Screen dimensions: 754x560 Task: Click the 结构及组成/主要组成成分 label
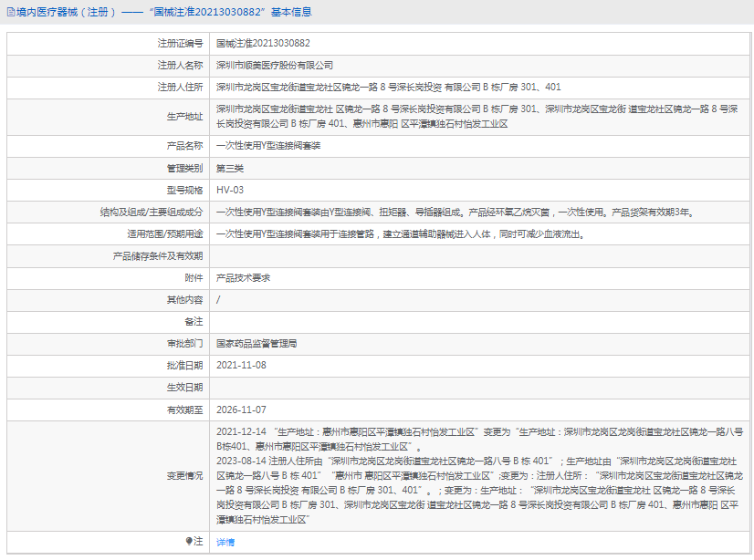pos(152,213)
